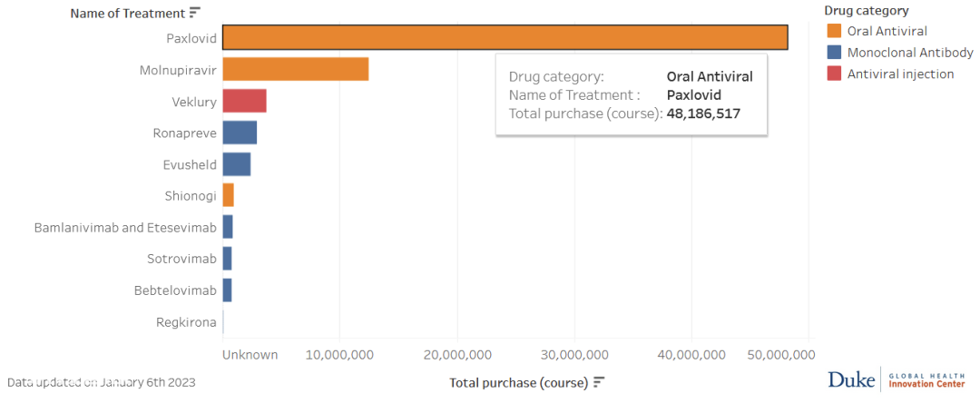The image size is (980, 413).
Task: Click the Monoclonal Antibody legend label
Action: coord(910,53)
